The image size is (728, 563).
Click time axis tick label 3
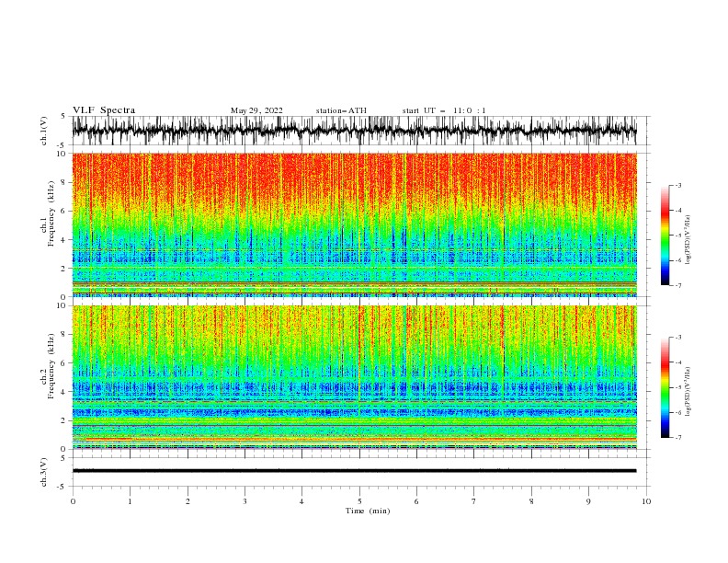pos(245,501)
